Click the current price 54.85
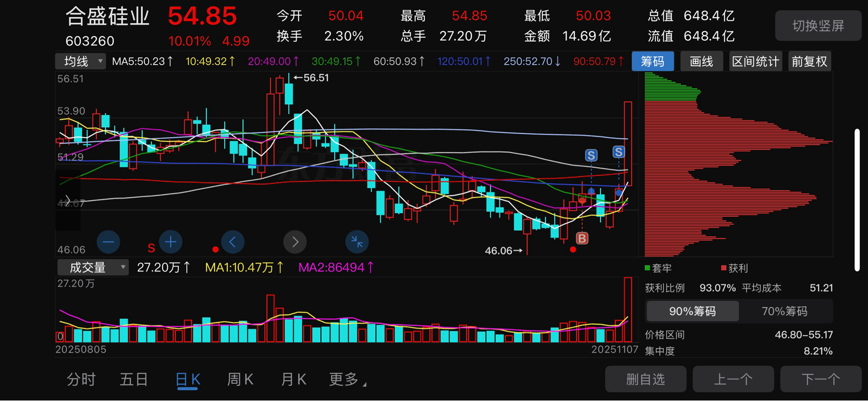This screenshot has width=868, height=401. point(202,16)
